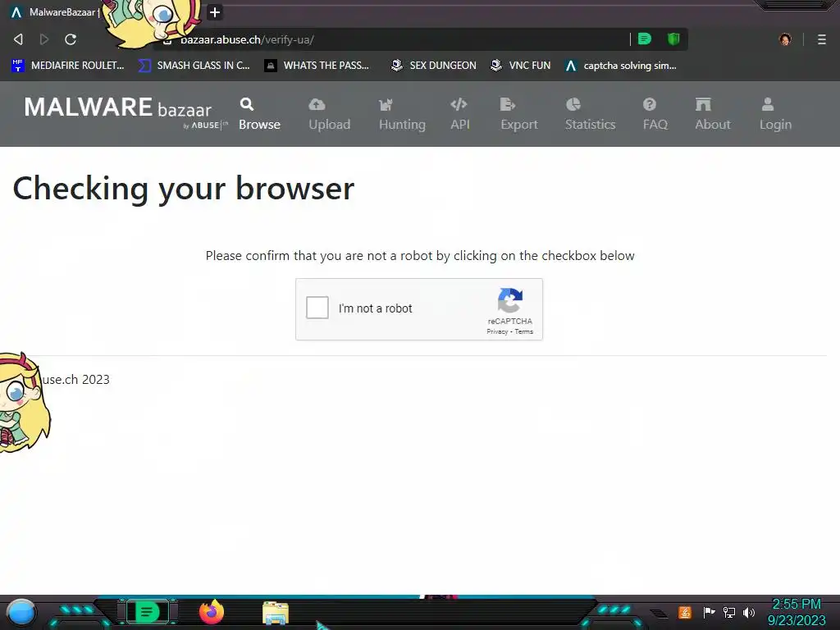Open File Explorer from taskbar
Viewport: 840px width, 630px height.
tap(276, 613)
